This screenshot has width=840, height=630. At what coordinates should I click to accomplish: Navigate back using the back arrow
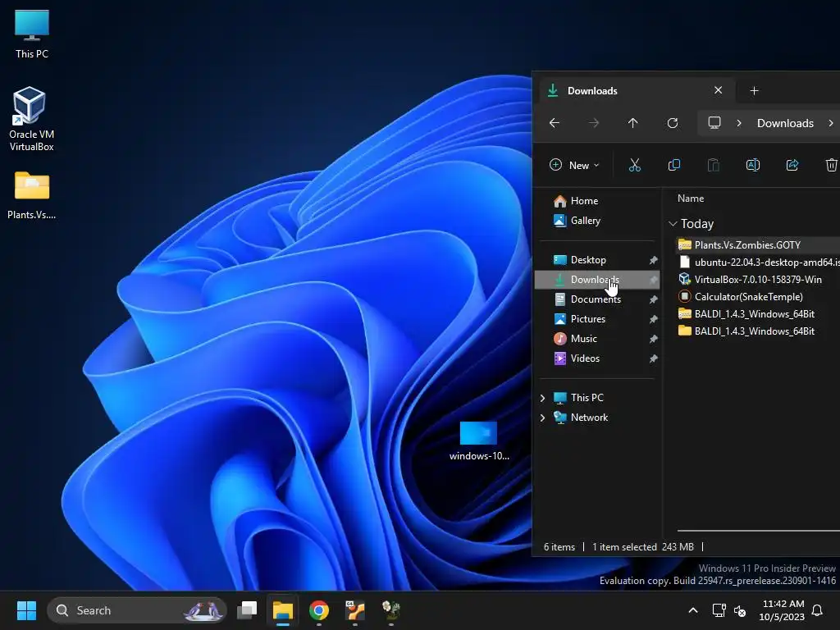point(555,123)
